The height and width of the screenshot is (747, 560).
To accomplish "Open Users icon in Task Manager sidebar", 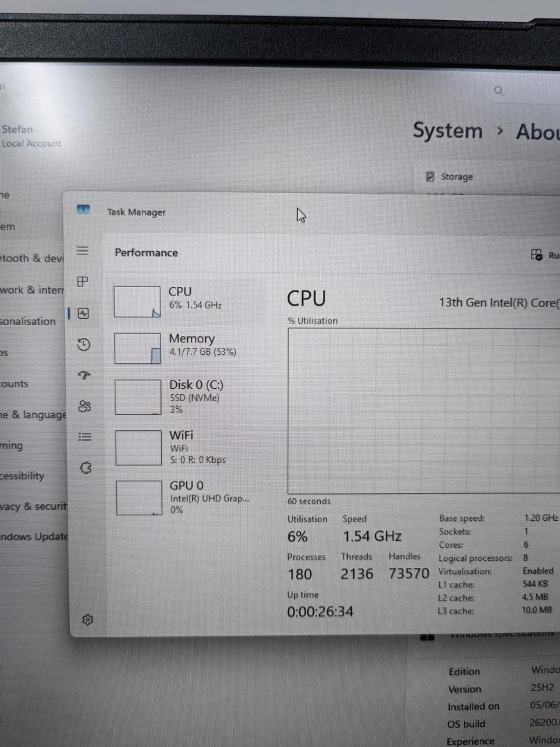I will (85, 406).
